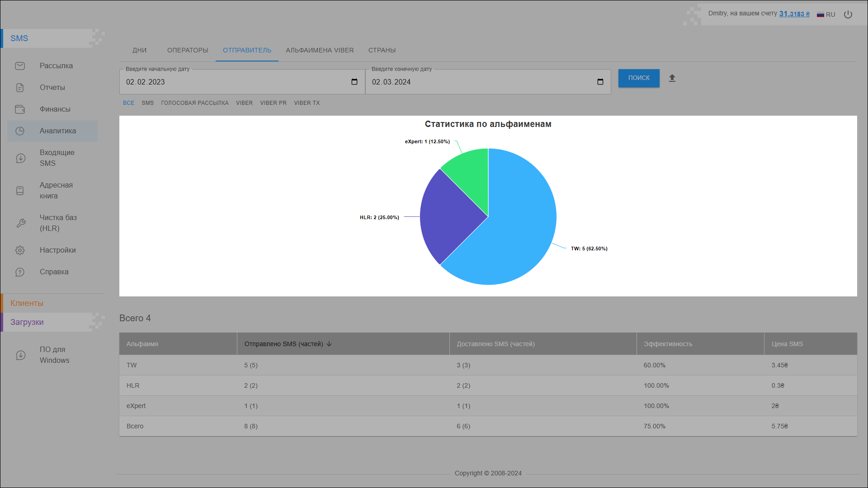Click the account balance link
The width and height of the screenshot is (868, 488).
[x=794, y=14]
